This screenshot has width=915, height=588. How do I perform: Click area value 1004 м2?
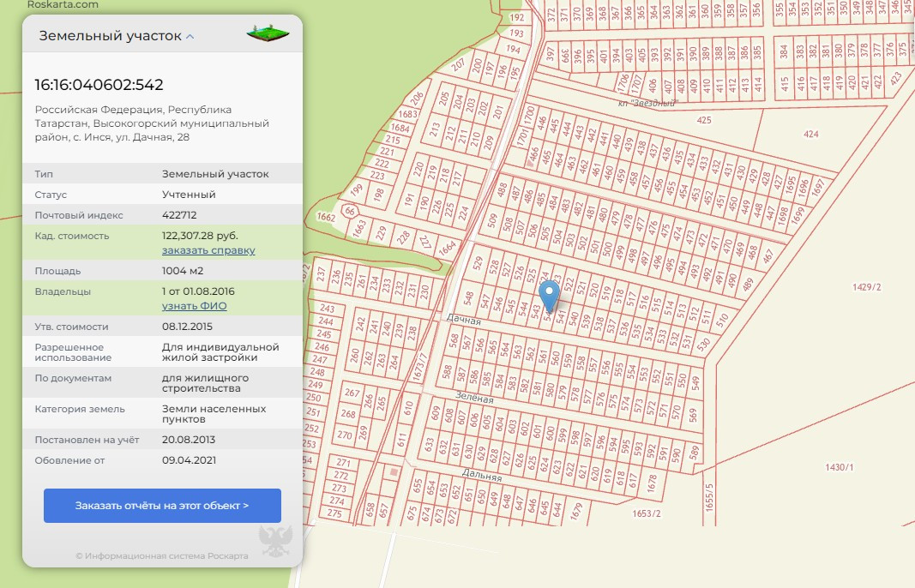pyautogui.click(x=183, y=271)
